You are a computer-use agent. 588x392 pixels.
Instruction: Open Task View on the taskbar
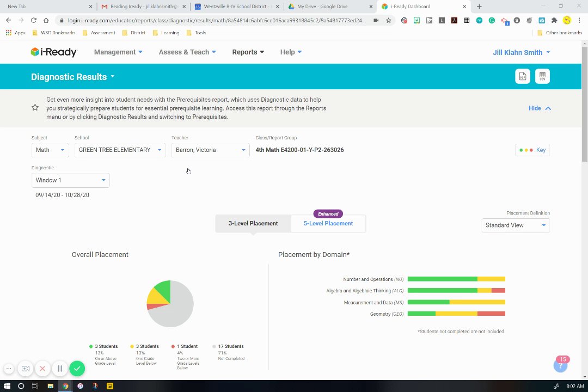pos(35,386)
